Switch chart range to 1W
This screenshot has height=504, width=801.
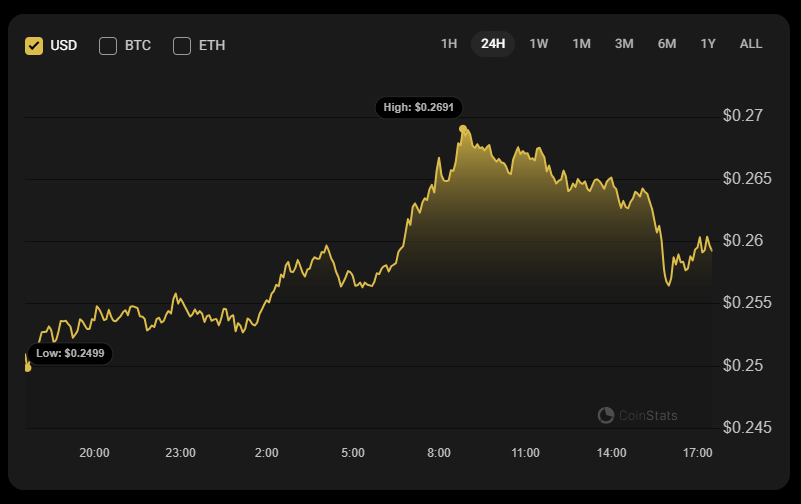pyautogui.click(x=539, y=44)
